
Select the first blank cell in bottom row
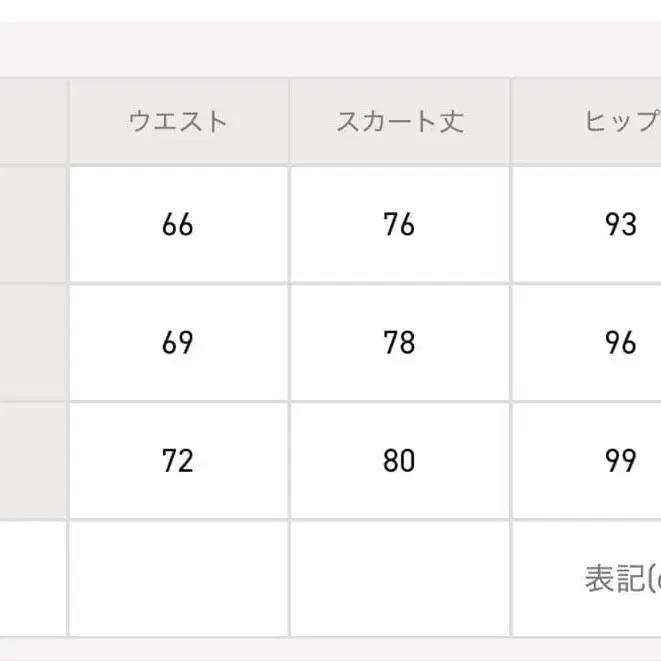pos(32,579)
